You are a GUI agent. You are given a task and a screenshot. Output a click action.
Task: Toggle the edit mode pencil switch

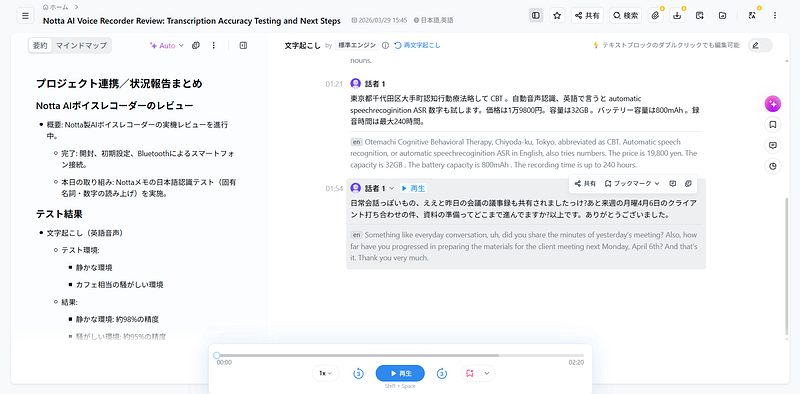tap(760, 45)
